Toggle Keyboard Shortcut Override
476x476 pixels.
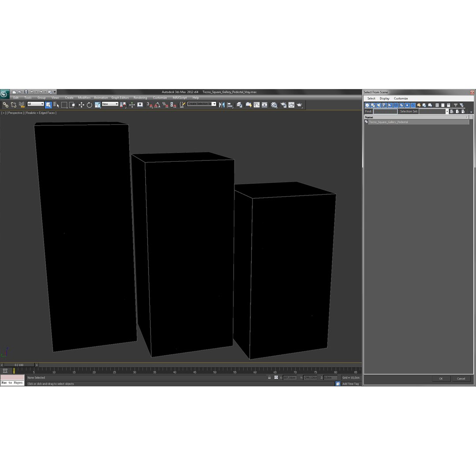click(x=140, y=105)
